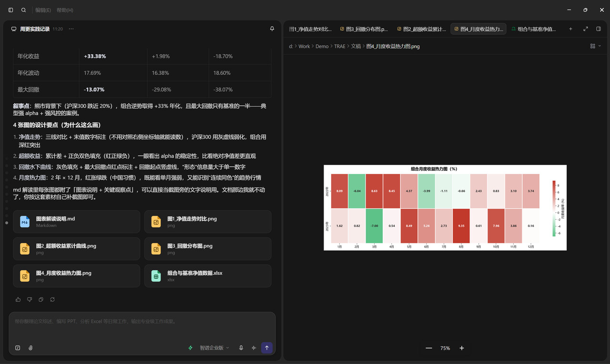Copy the response text
This screenshot has width=610, height=364.
[41, 300]
